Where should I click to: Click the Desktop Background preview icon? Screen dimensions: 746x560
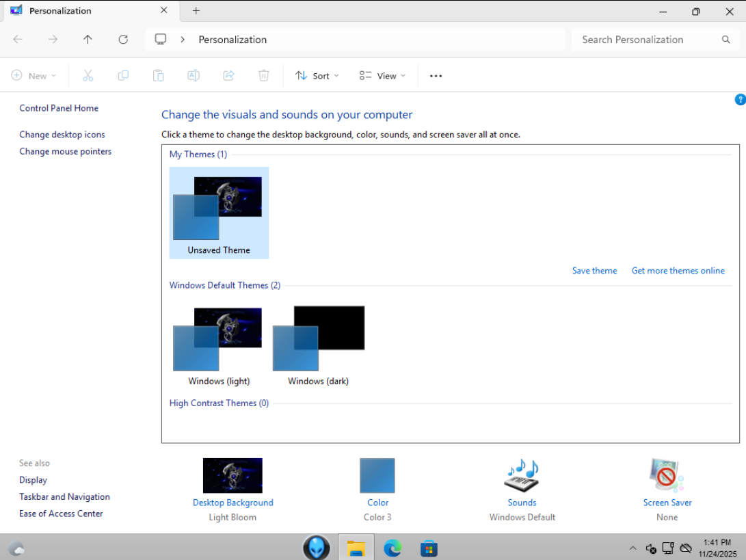(232, 476)
